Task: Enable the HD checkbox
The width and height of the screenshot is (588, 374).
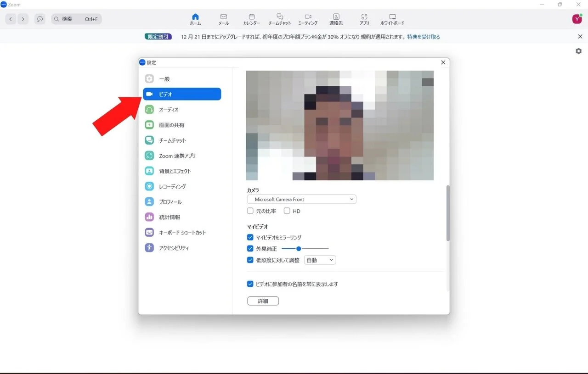Action: [x=287, y=211]
